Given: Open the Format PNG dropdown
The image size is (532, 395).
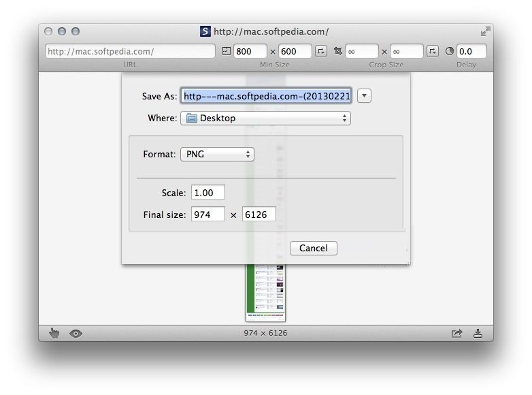Looking at the screenshot, I should point(217,154).
